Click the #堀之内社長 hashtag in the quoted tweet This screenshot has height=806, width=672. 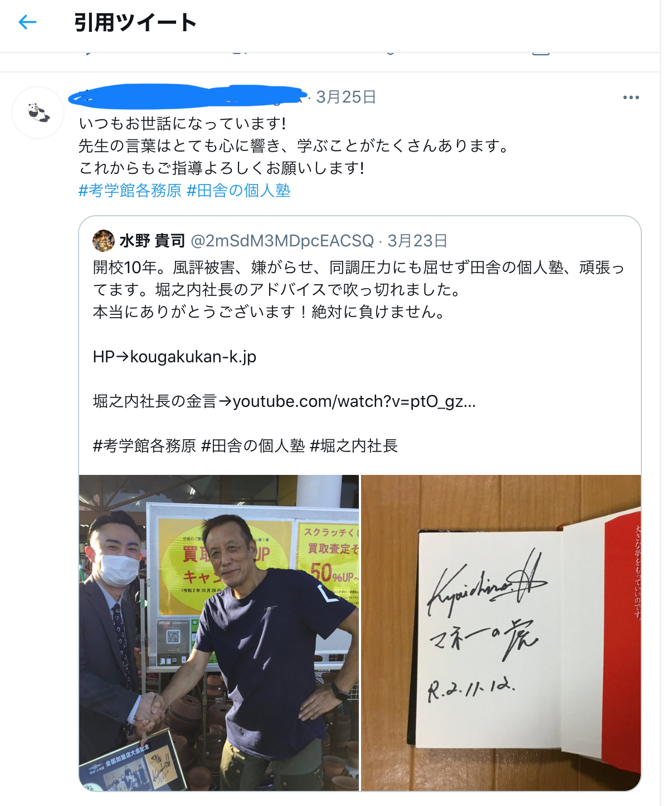click(354, 446)
